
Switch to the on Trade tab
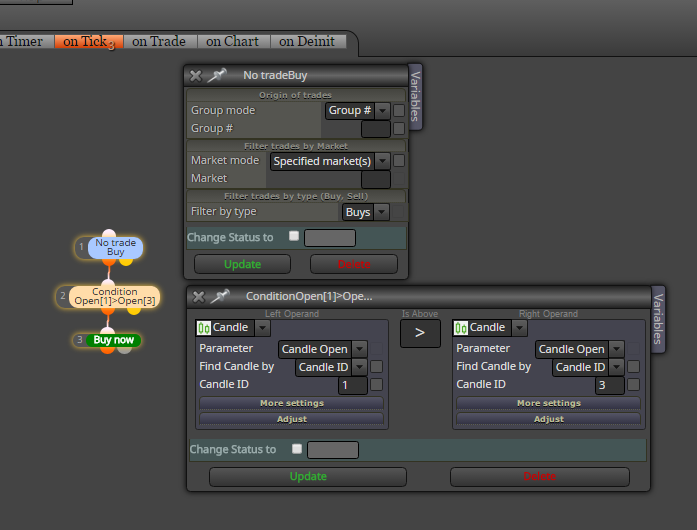pos(159,41)
